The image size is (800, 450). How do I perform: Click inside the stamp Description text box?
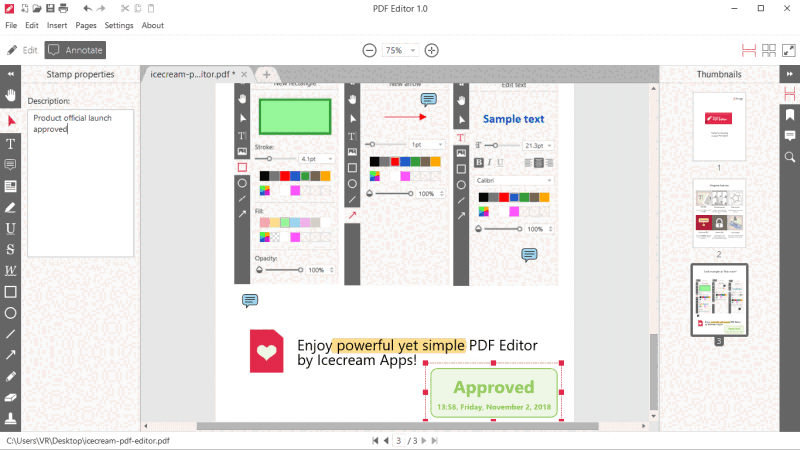click(x=81, y=183)
